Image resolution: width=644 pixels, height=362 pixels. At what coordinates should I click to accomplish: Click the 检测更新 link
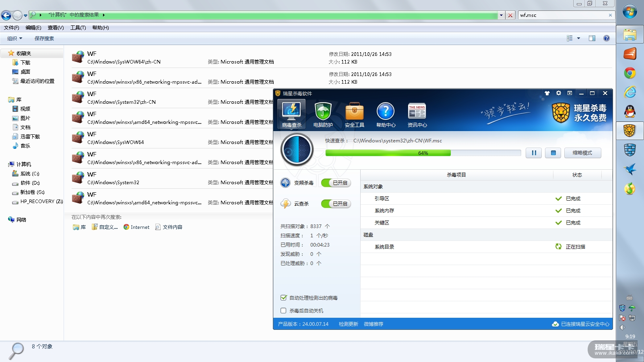(349, 324)
